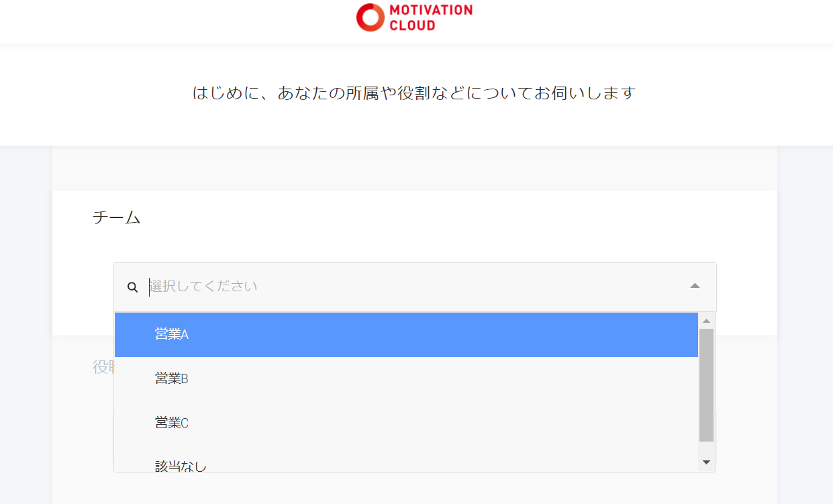Click the チーム section label
This screenshot has height=504, width=833.
(116, 217)
